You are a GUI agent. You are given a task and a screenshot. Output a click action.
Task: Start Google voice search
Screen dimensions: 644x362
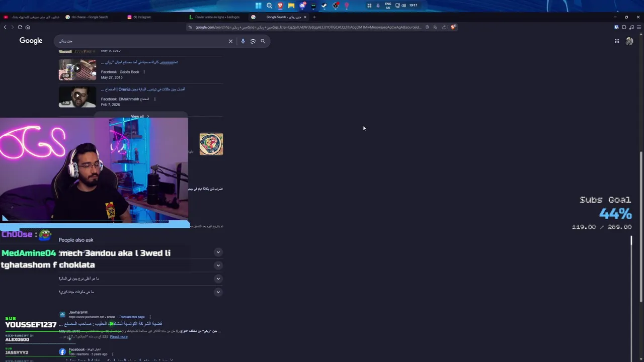[x=243, y=41]
